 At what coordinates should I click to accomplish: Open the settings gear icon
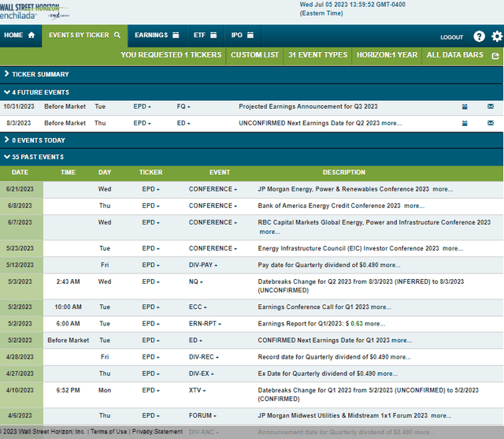tap(497, 36)
